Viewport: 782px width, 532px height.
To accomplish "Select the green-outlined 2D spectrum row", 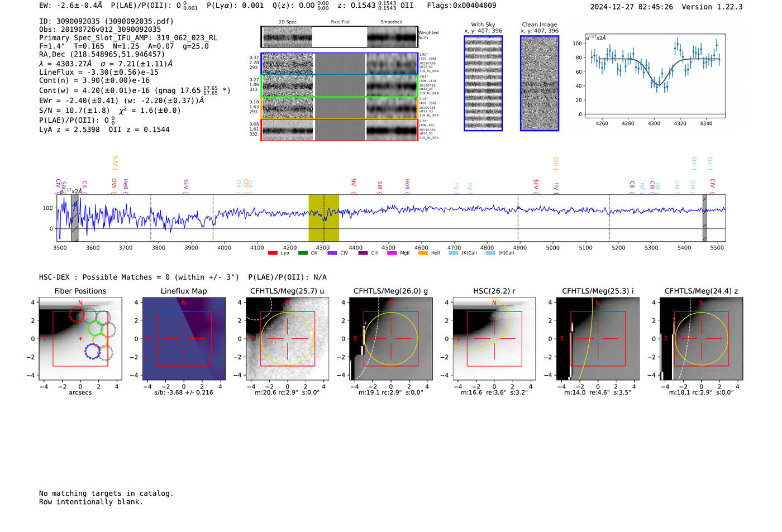I will pos(340,86).
